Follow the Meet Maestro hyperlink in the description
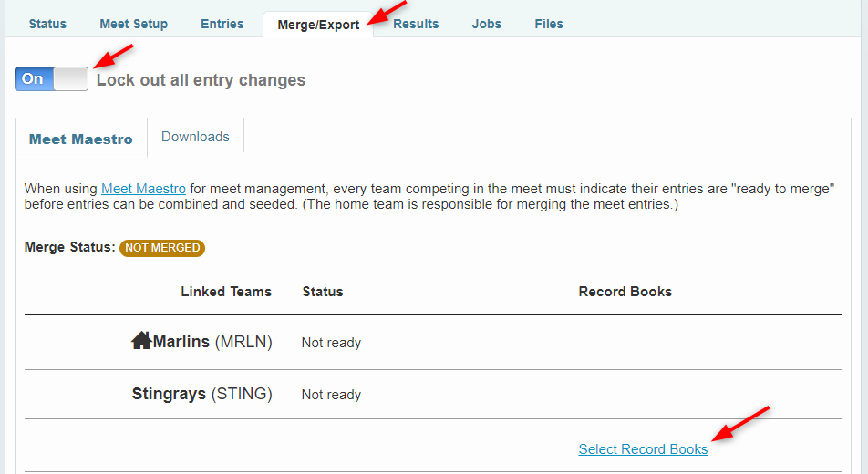868x474 pixels. coord(143,189)
